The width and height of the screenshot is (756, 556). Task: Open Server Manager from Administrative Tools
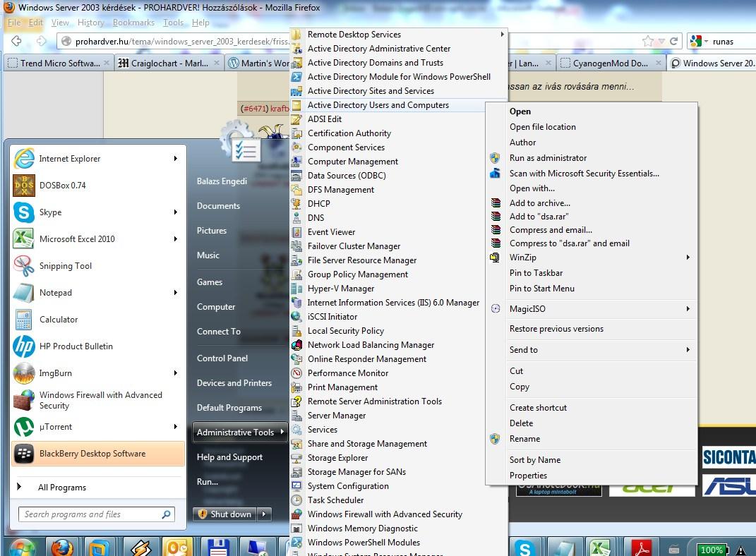point(337,416)
